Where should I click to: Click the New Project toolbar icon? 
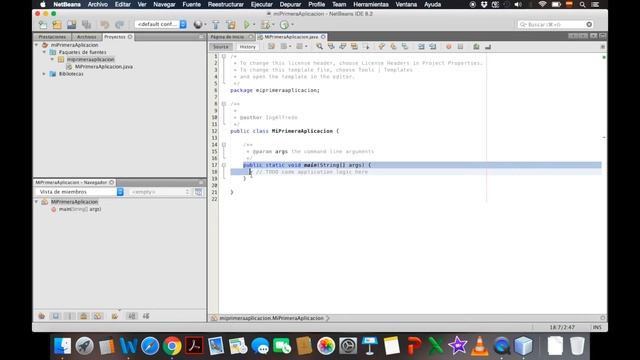point(57,24)
